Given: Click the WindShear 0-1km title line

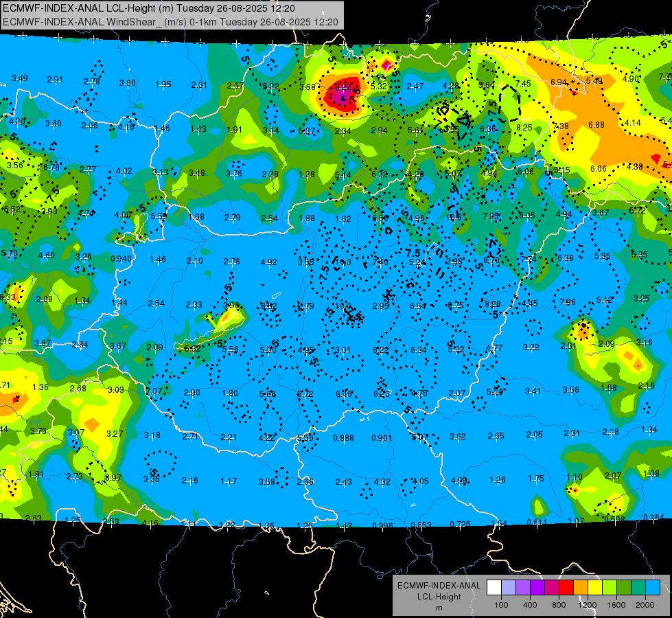Looking at the screenshot, I should click(170, 22).
